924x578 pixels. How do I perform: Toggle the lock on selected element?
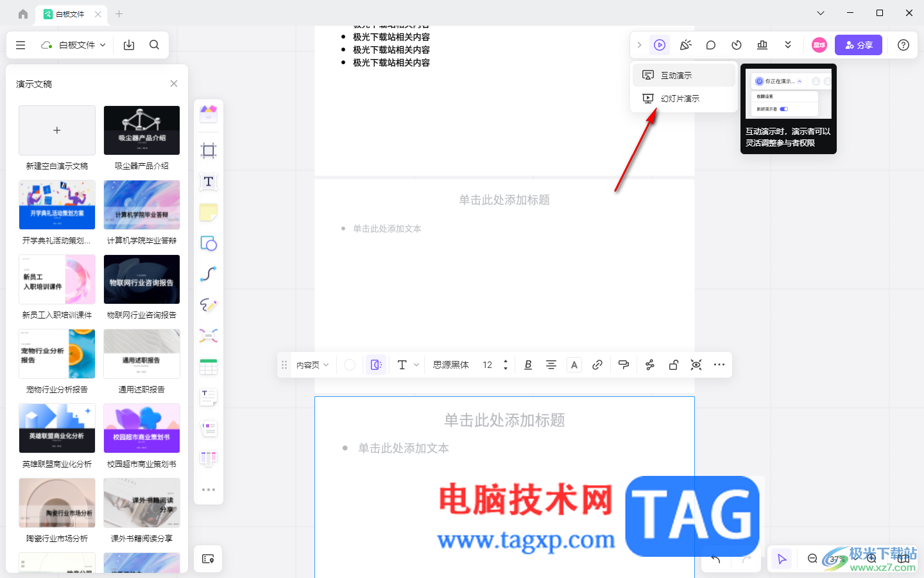(x=673, y=365)
